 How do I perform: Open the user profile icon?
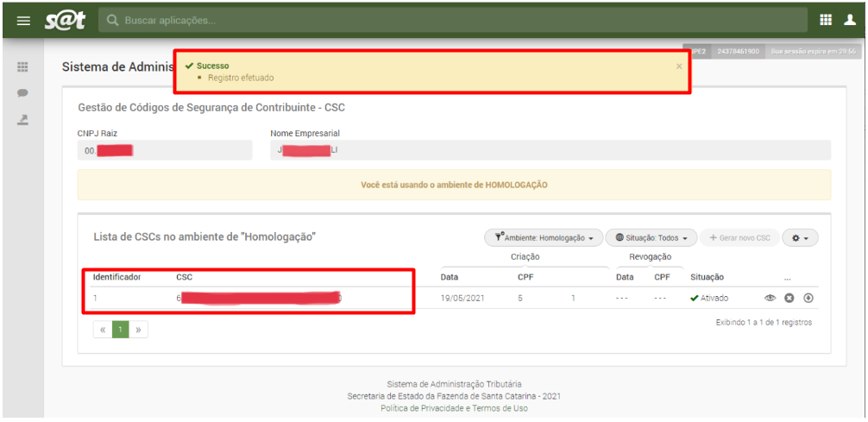[850, 20]
